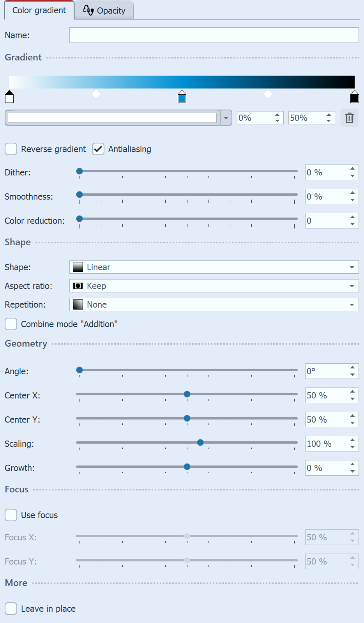The image size is (364, 623).
Task: Enable the Use focus option
Action: point(11,515)
